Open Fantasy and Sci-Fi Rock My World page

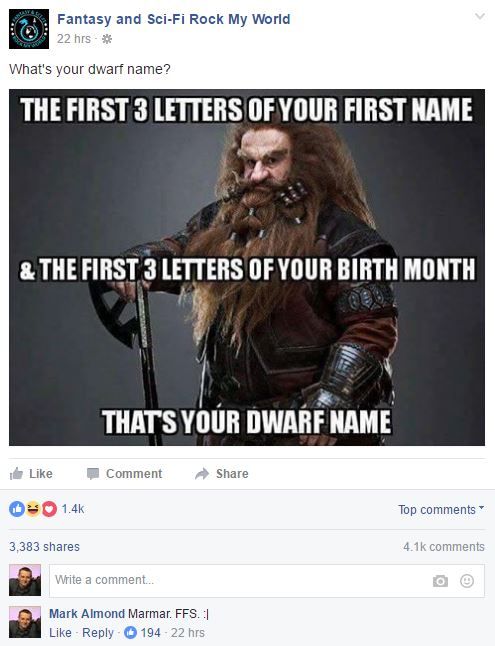click(174, 19)
